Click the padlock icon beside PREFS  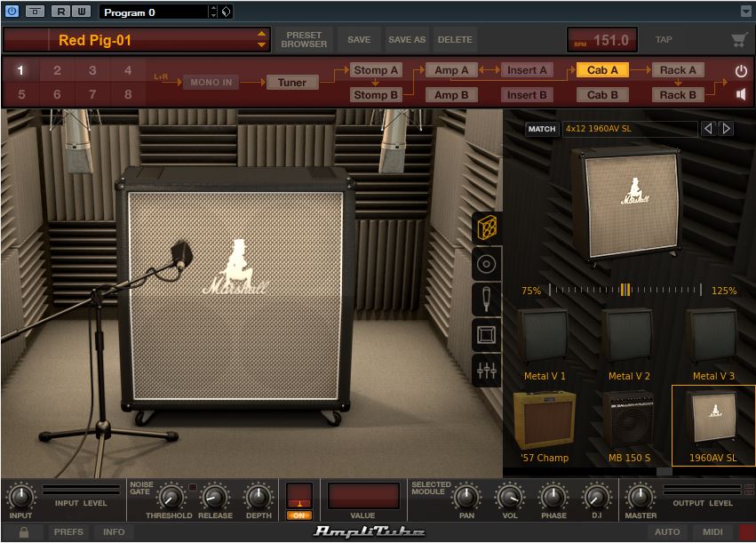(x=24, y=532)
